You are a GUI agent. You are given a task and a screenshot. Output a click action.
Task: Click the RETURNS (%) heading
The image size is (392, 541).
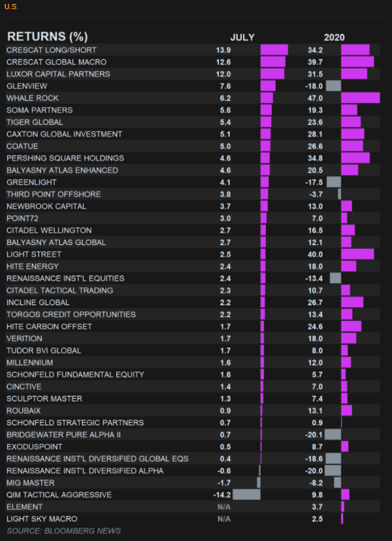pos(48,37)
